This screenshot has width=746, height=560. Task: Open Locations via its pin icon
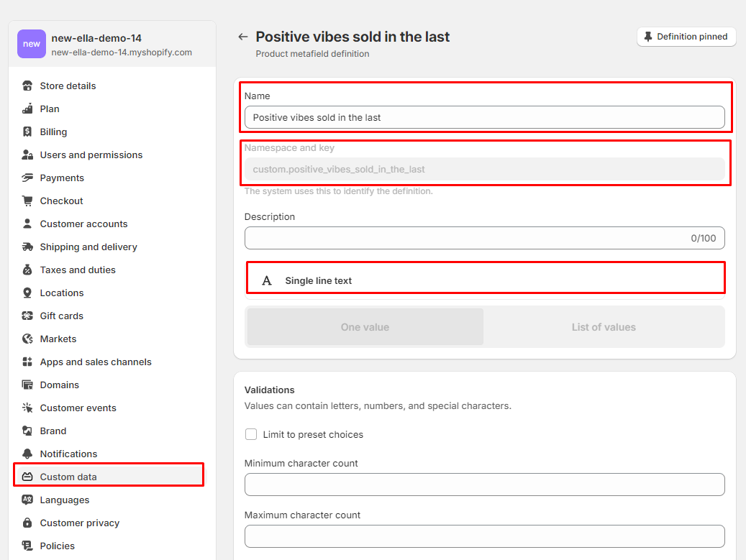27,293
